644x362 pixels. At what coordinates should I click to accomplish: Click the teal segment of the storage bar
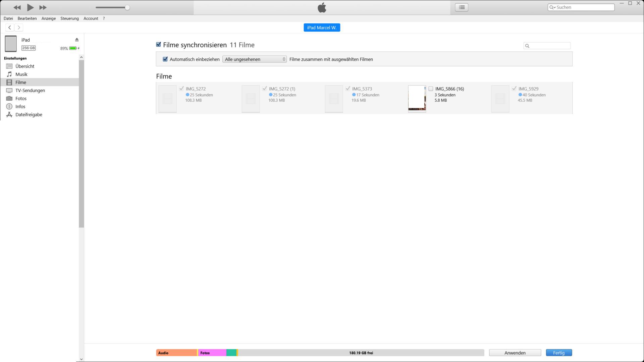pos(231,353)
